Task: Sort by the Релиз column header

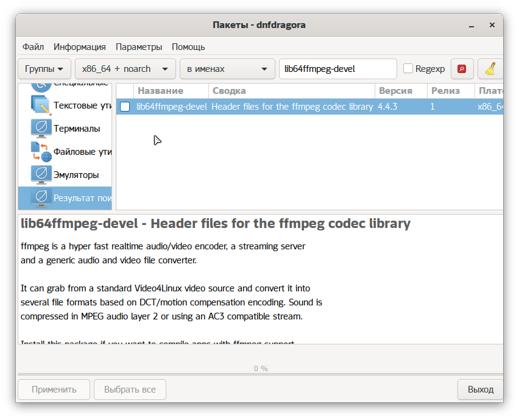Action: [x=451, y=91]
